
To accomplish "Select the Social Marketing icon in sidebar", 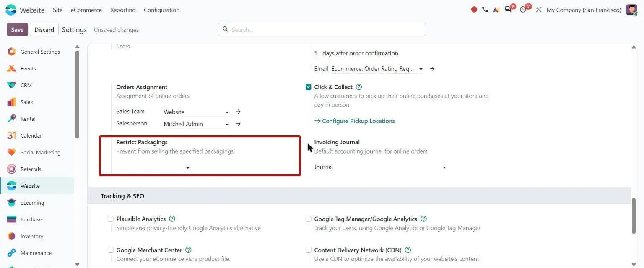I will pyautogui.click(x=12, y=152).
